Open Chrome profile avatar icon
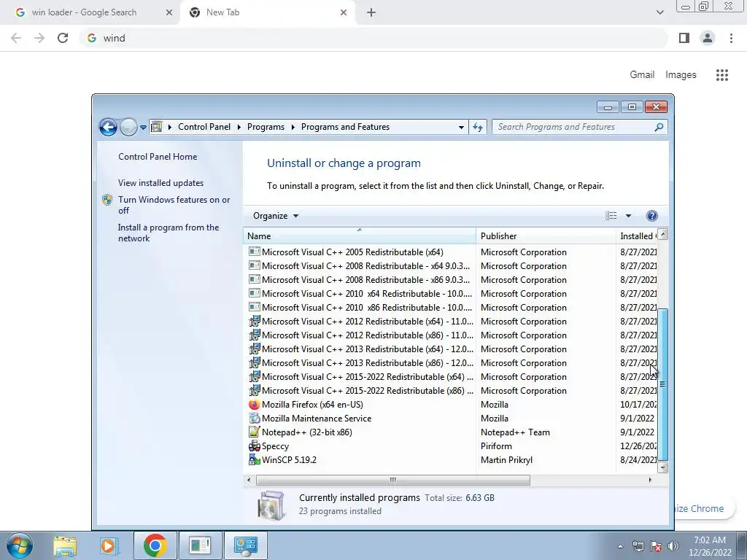747x560 pixels. click(708, 38)
